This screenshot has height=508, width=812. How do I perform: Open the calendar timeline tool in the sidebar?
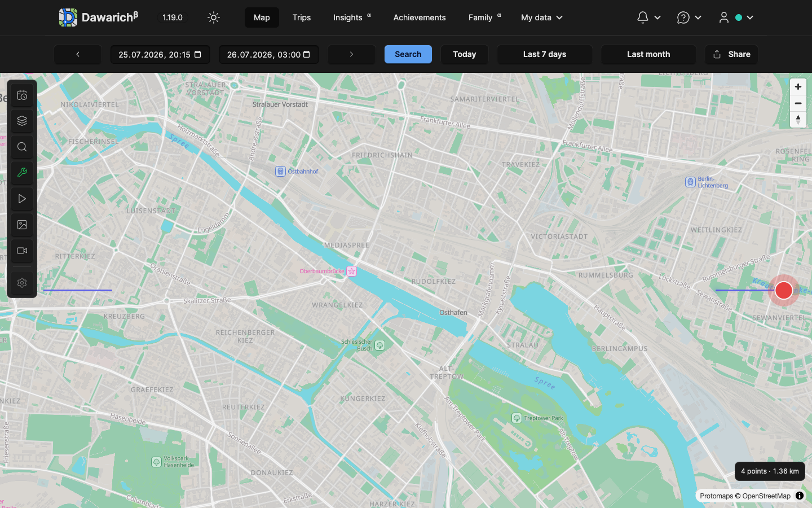(22, 95)
